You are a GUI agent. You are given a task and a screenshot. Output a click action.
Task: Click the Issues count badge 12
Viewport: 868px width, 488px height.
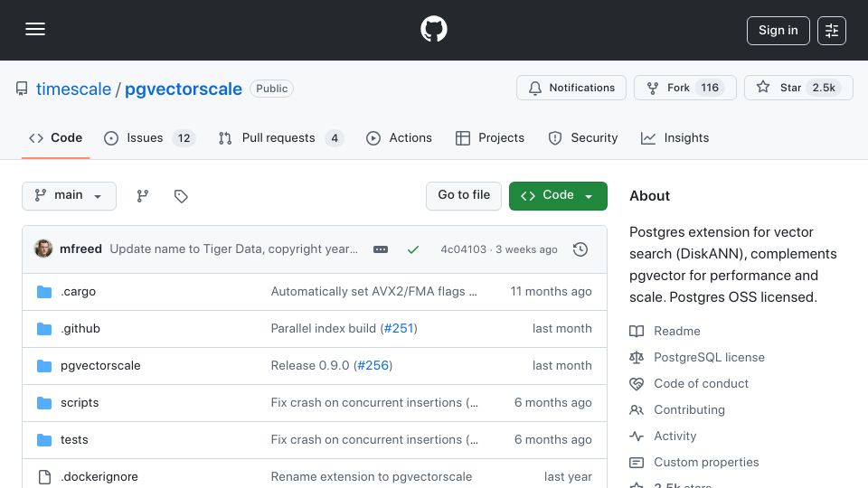pos(184,138)
